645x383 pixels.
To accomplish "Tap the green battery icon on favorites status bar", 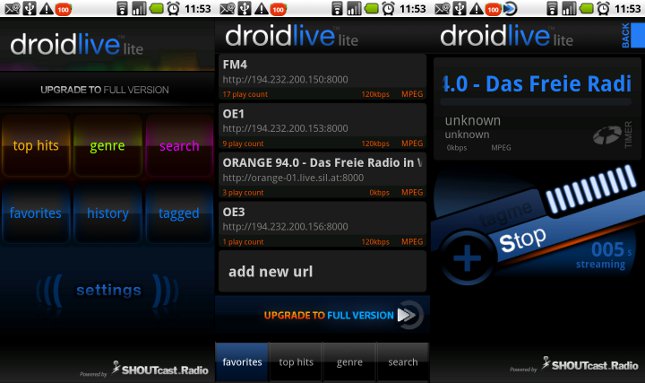I will tap(371, 9).
